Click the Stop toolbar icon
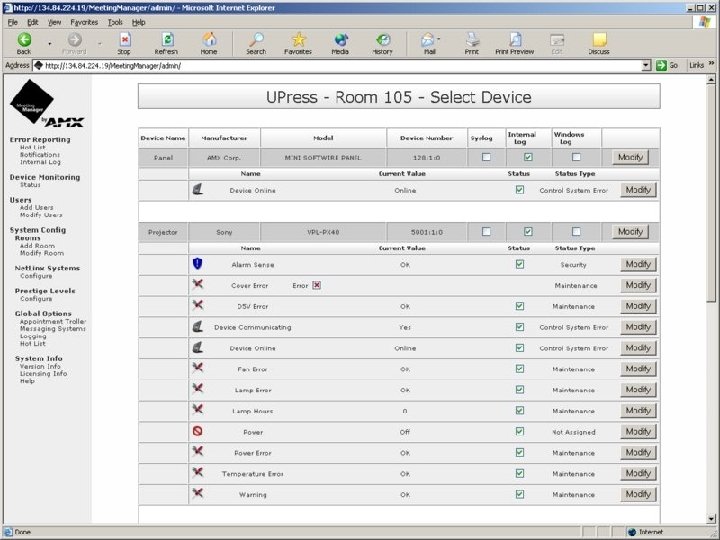720x540 pixels. pyautogui.click(x=124, y=44)
